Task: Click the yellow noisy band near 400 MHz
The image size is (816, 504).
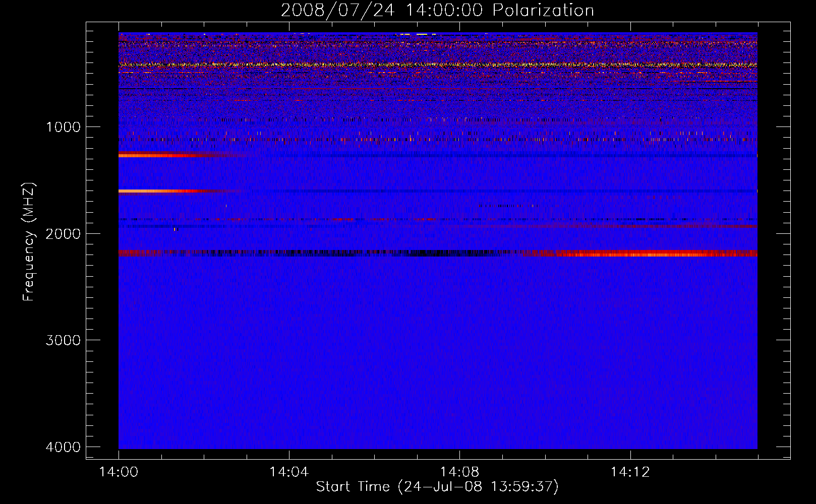Action: pos(438,65)
